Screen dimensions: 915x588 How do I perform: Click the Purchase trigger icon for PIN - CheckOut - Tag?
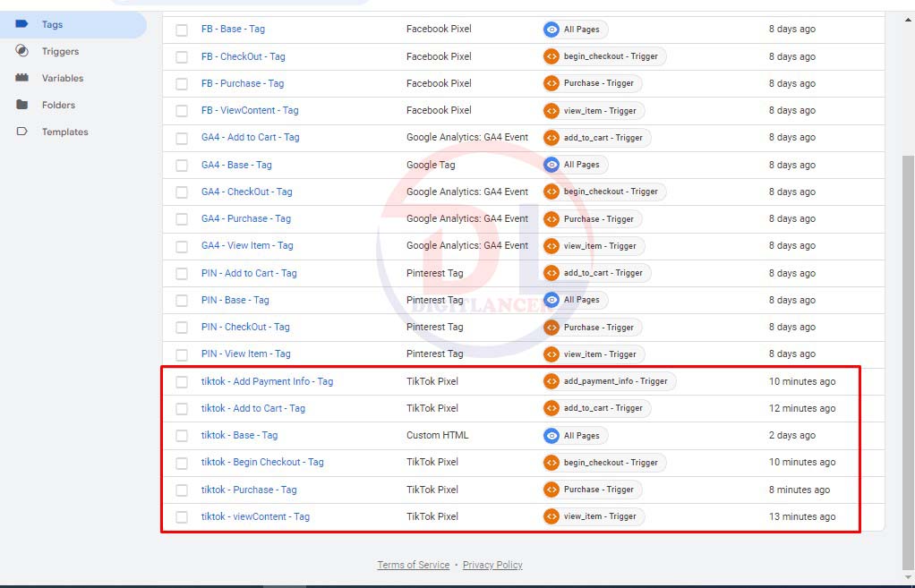tap(551, 328)
